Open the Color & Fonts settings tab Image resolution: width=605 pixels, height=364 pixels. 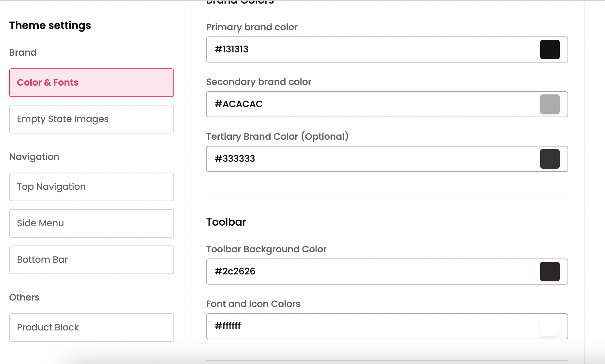click(x=91, y=83)
